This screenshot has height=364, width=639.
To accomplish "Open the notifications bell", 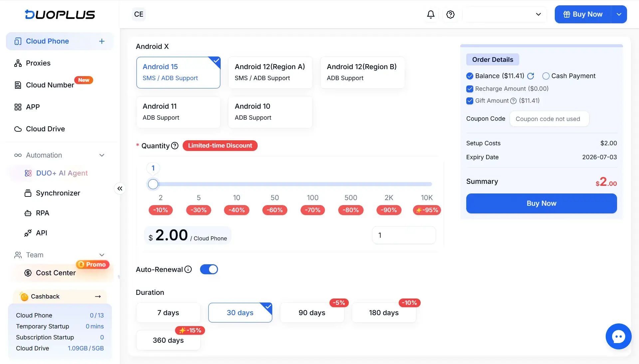I will point(431,14).
